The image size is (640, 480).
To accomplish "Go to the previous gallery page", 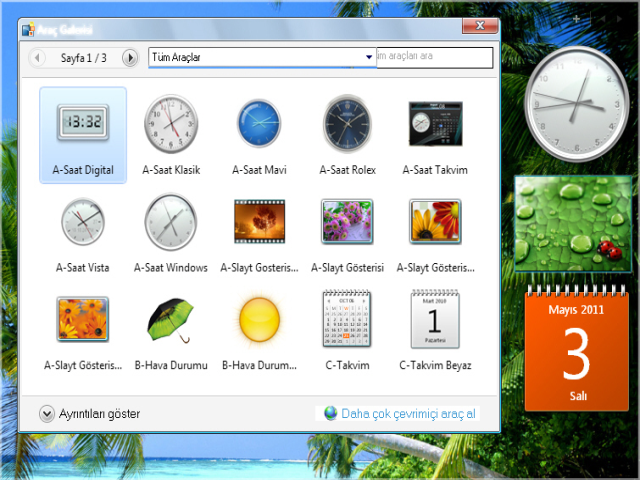I will (x=38, y=58).
